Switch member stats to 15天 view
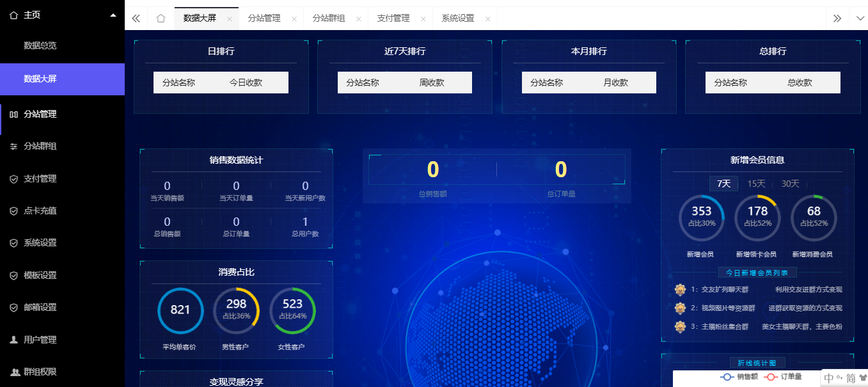The image size is (868, 387). pos(756,184)
